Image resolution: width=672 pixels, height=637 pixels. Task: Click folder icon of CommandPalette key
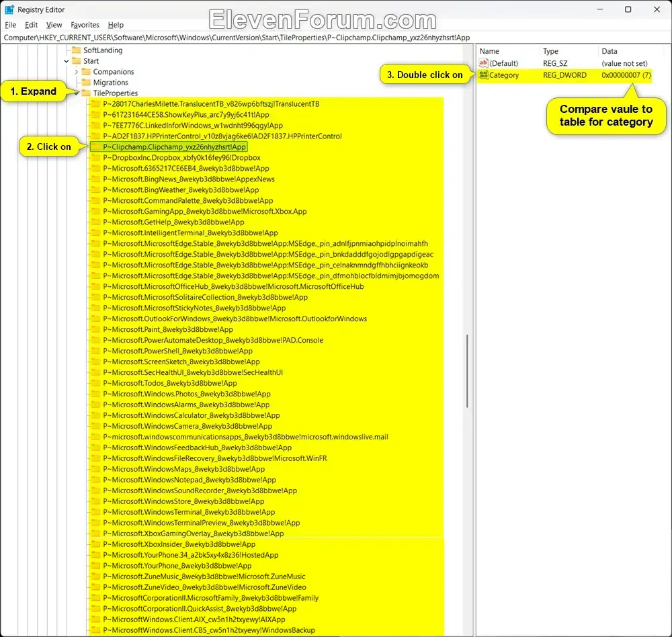pyautogui.click(x=95, y=200)
